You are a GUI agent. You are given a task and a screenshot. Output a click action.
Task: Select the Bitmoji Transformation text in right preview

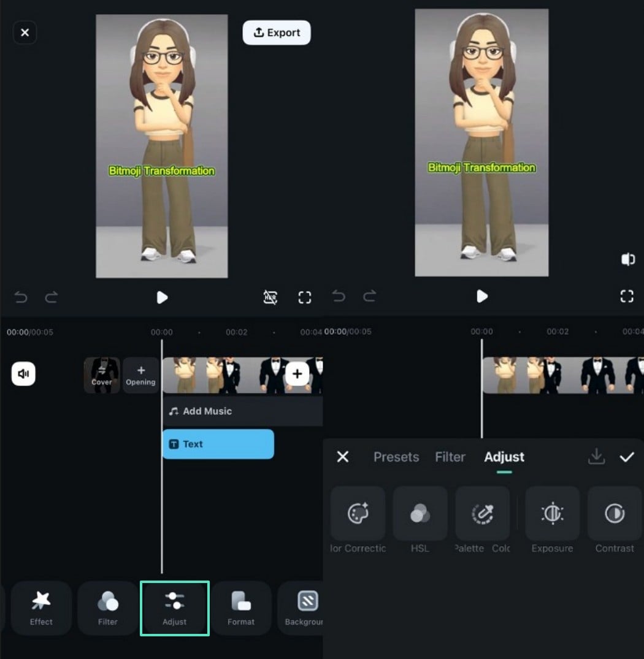(x=481, y=167)
